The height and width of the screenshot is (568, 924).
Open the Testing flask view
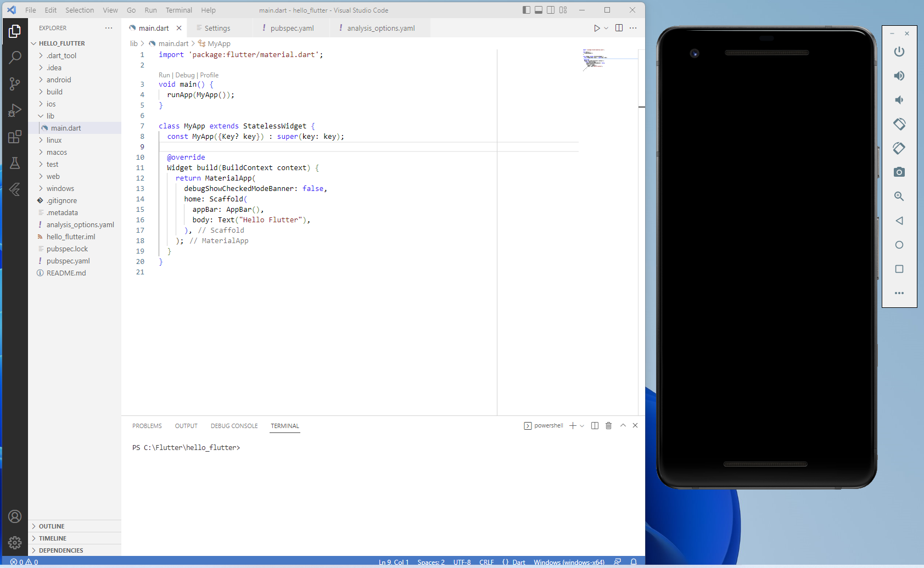(15, 163)
